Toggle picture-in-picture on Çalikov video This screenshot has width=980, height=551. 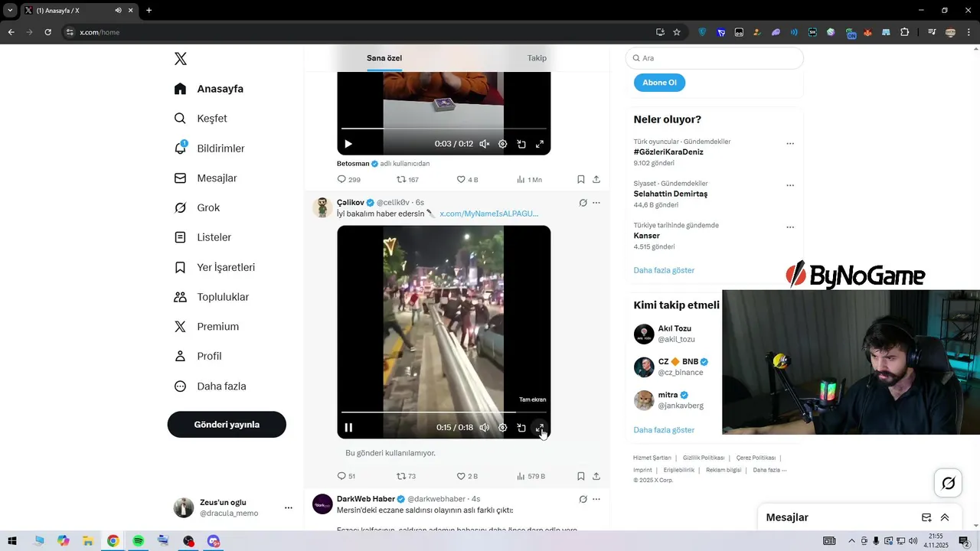click(521, 428)
